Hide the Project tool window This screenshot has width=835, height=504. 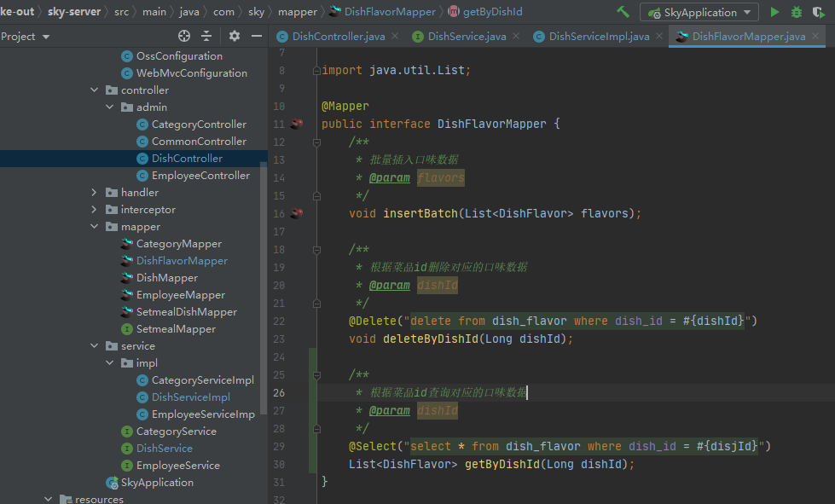tap(257, 36)
